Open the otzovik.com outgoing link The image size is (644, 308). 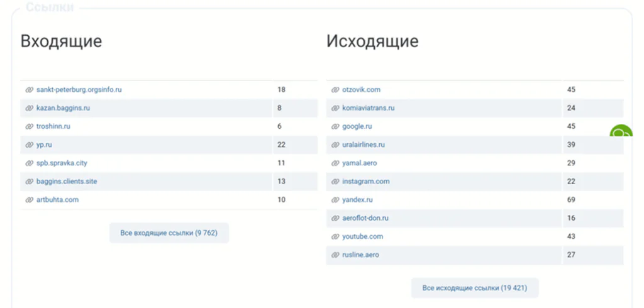[x=361, y=89]
